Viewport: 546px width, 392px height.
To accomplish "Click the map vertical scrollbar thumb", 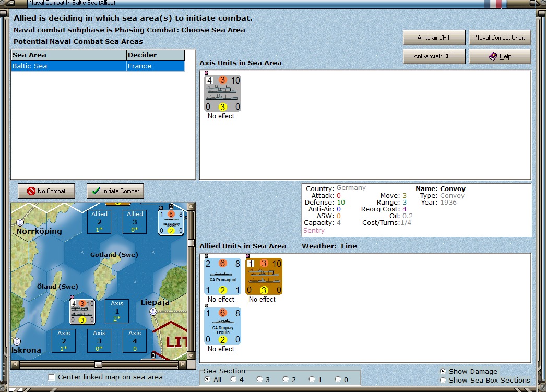I will click(x=191, y=243).
